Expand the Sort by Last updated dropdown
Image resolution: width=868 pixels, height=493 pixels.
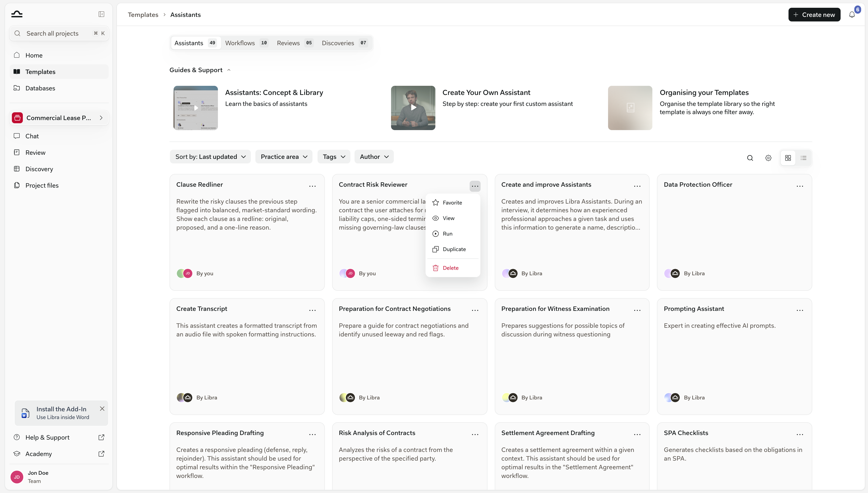coord(210,156)
